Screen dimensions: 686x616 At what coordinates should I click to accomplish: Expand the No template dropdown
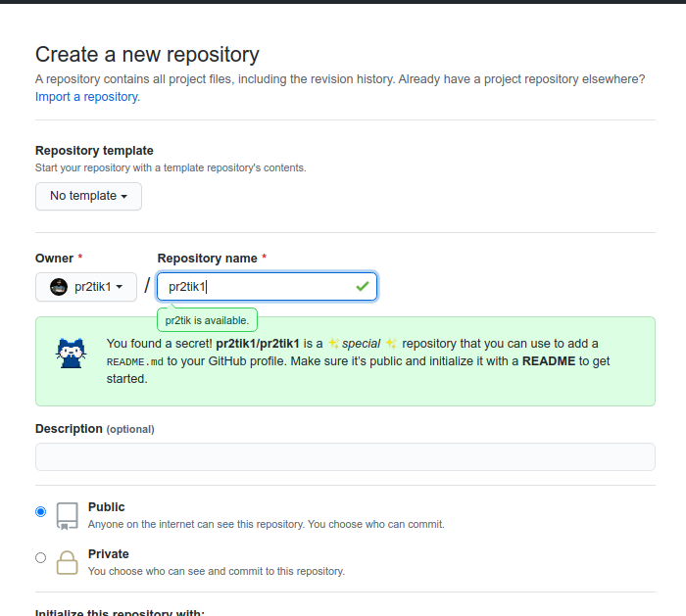tap(88, 196)
